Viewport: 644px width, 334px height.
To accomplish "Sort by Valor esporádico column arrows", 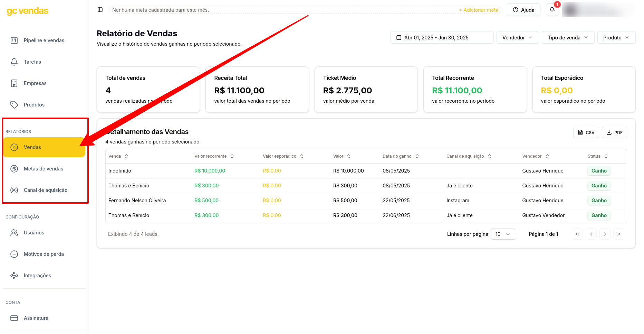I will (x=302, y=156).
